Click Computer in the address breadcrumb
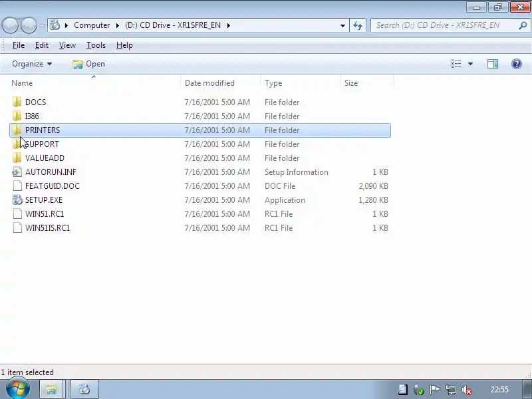This screenshot has height=399, width=532. click(x=92, y=25)
